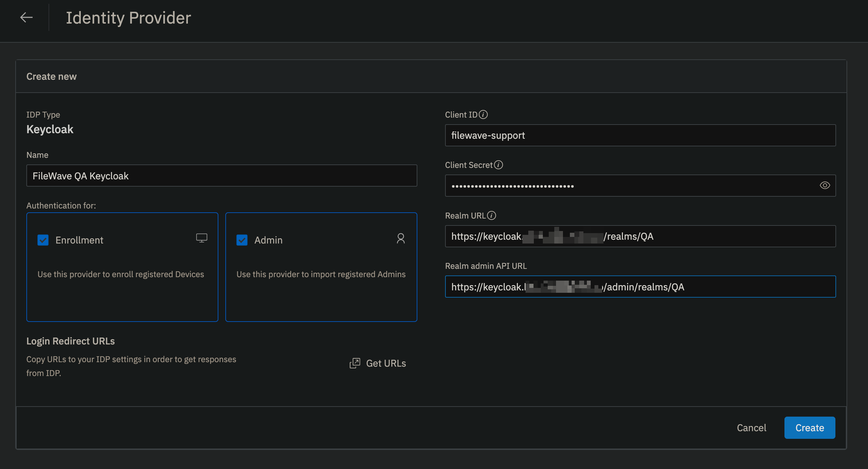Show info tooltip for Client Secret
The width and height of the screenshot is (868, 469).
498,165
